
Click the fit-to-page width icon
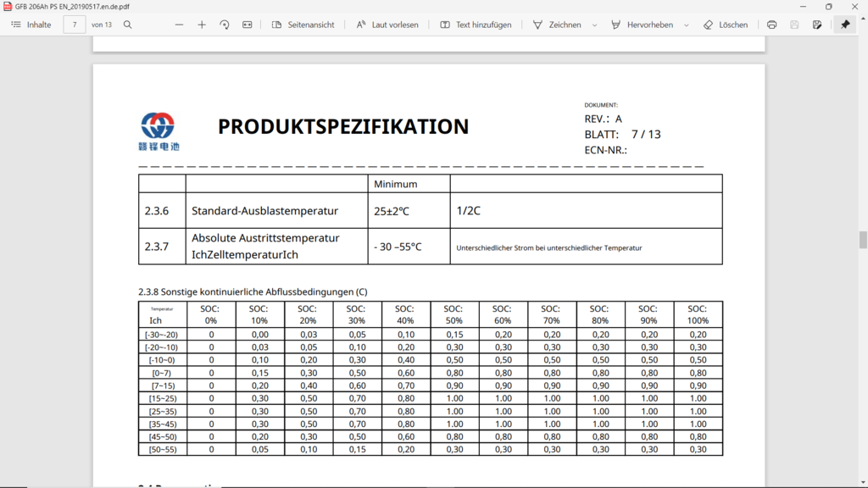pyautogui.click(x=247, y=25)
